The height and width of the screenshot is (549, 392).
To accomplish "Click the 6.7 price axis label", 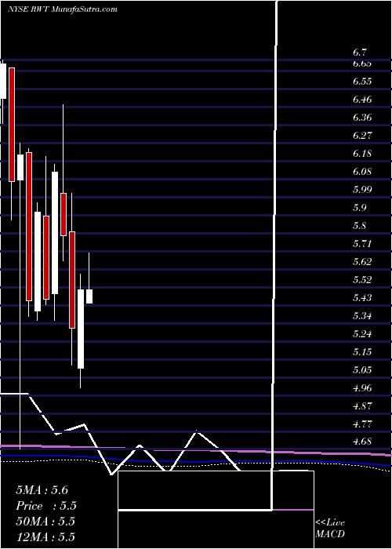I will point(359,53).
